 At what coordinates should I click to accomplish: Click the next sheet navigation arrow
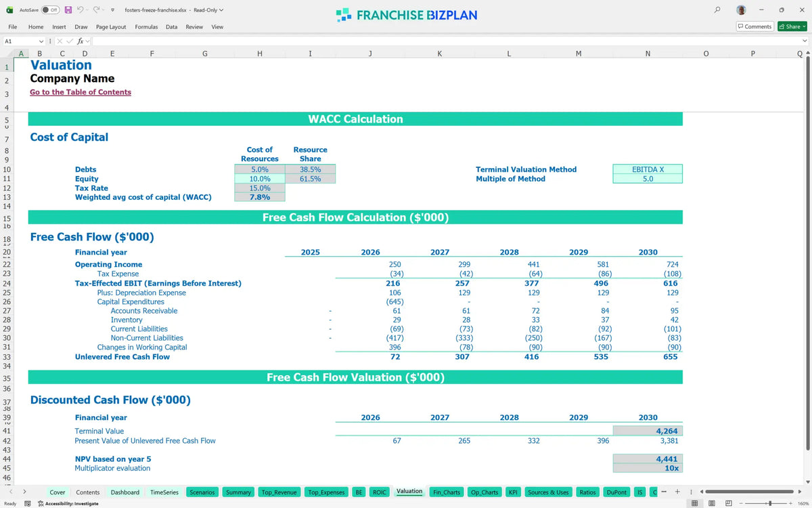(25, 492)
